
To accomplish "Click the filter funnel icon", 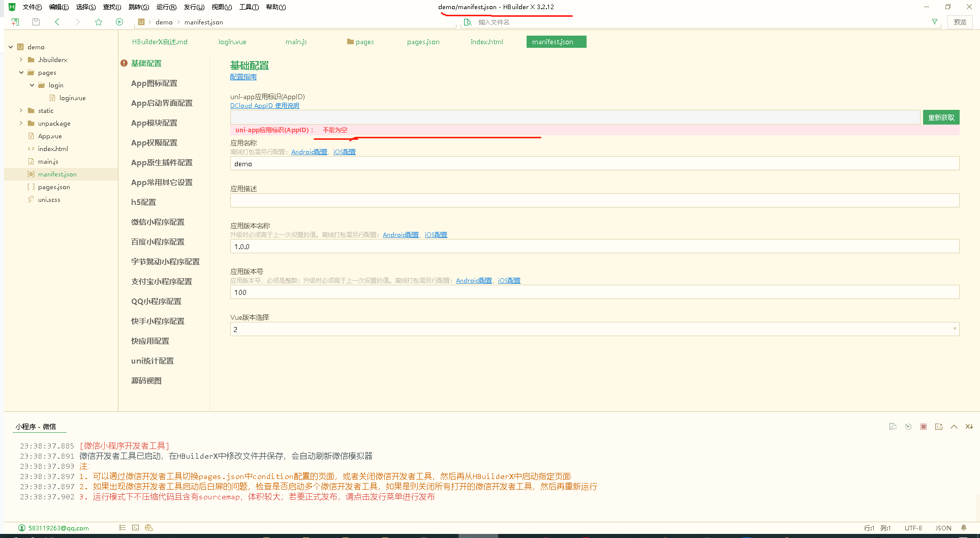I will pyautogui.click(x=934, y=22).
